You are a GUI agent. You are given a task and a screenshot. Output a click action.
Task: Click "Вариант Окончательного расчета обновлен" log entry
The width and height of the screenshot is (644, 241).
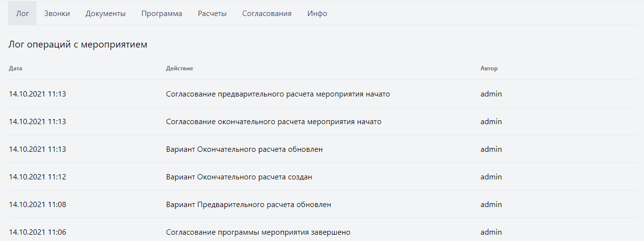(244, 149)
